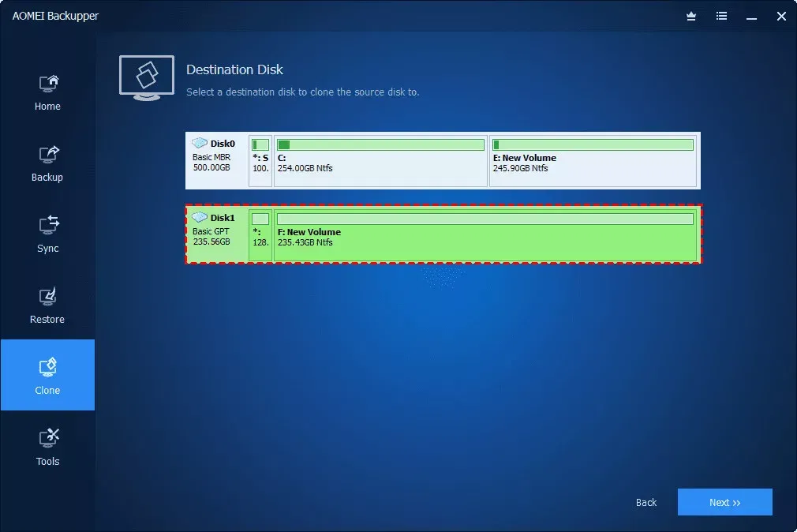Click the Disk0 Basic MBR 500.00GB label
Image resolution: width=797 pixels, height=532 pixels.
click(x=211, y=163)
